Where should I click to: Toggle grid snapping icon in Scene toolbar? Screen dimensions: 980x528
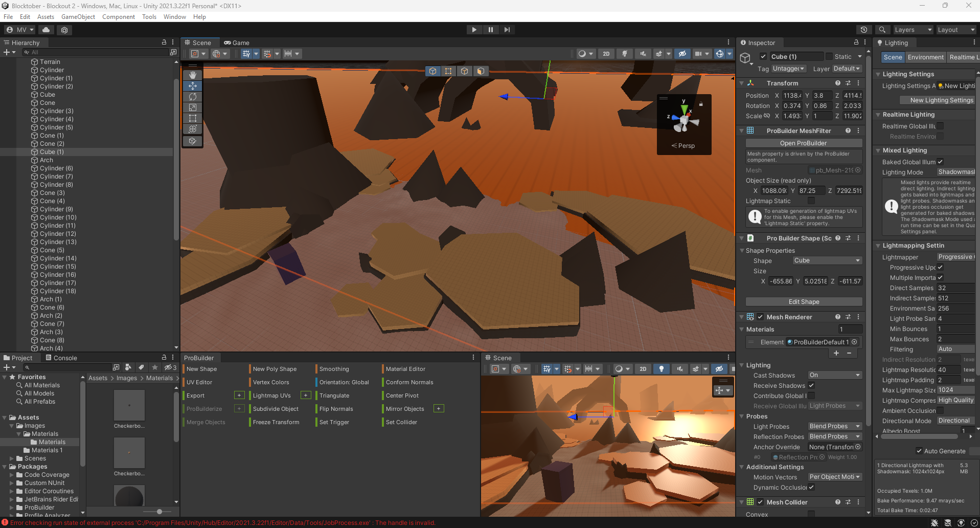click(x=267, y=54)
